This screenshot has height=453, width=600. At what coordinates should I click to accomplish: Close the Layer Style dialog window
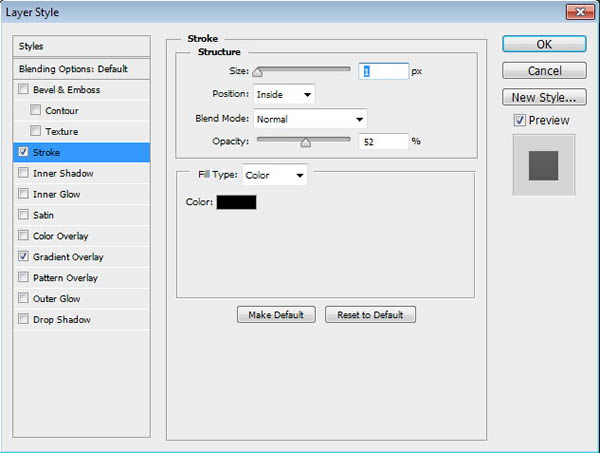[x=575, y=13]
